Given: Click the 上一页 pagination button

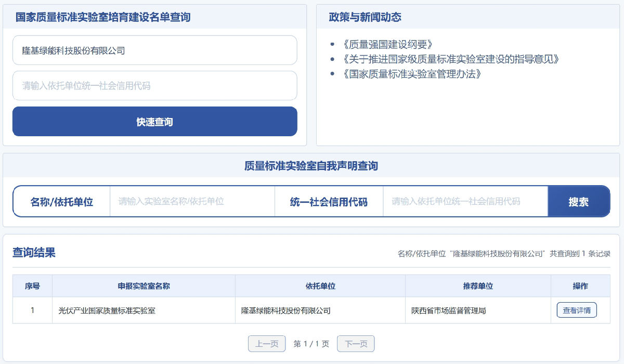Looking at the screenshot, I should [266, 343].
